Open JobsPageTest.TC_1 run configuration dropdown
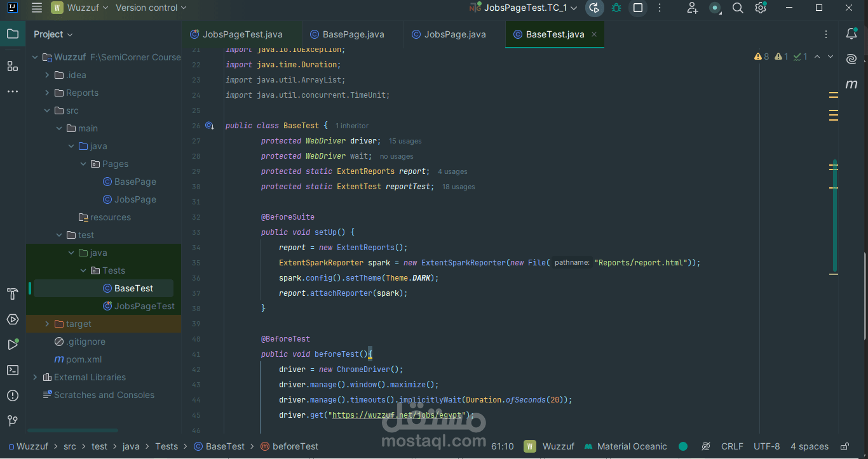 (523, 8)
